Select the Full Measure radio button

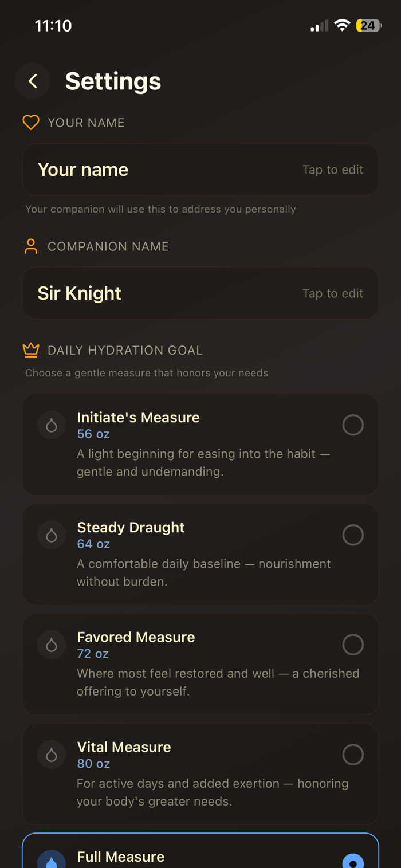(x=353, y=862)
